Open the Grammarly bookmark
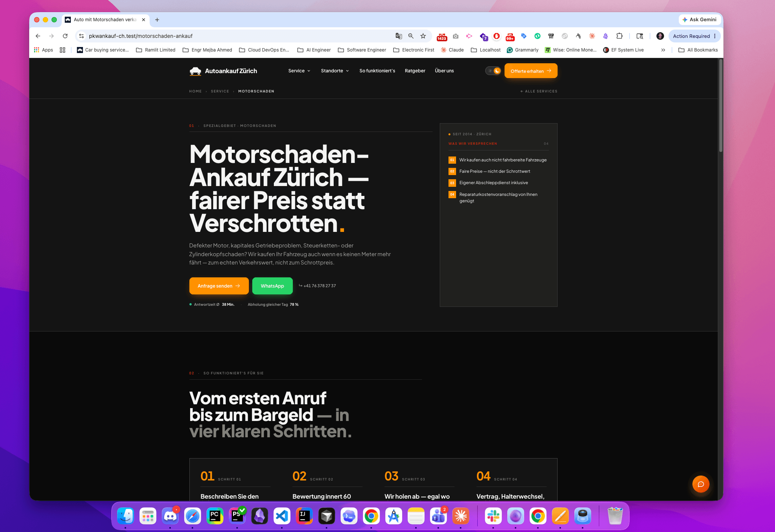 tap(523, 50)
